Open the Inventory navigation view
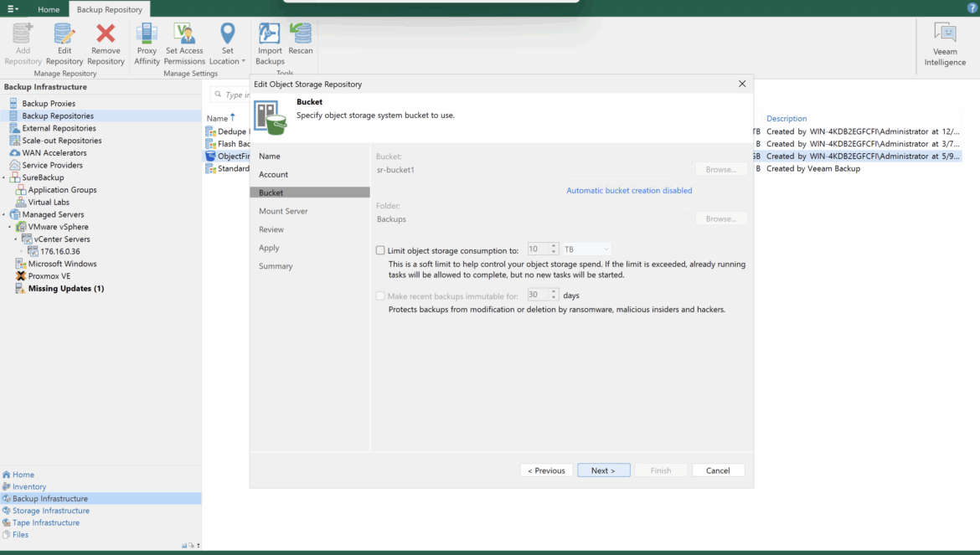980x555 pixels. pyautogui.click(x=28, y=487)
